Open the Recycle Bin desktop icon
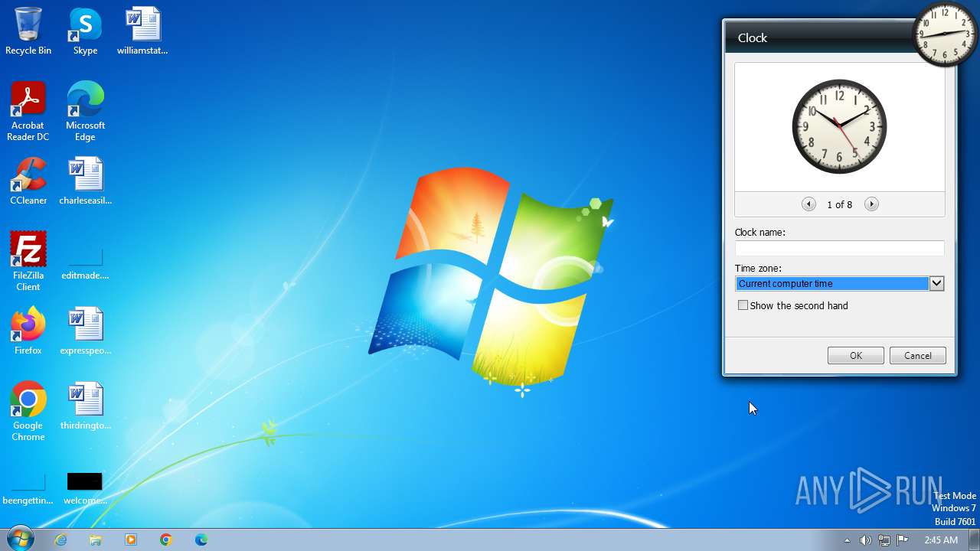Viewport: 980px width, 551px height. tap(28, 31)
